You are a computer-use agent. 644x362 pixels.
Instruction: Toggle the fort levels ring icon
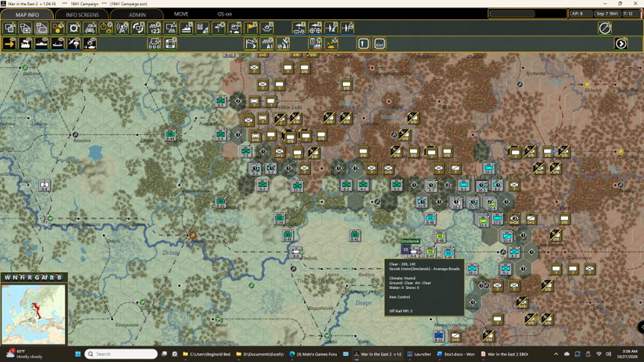[x=74, y=28]
